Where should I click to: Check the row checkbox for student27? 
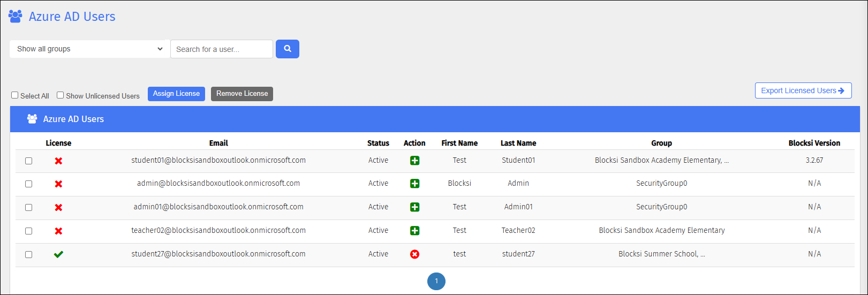point(29,254)
